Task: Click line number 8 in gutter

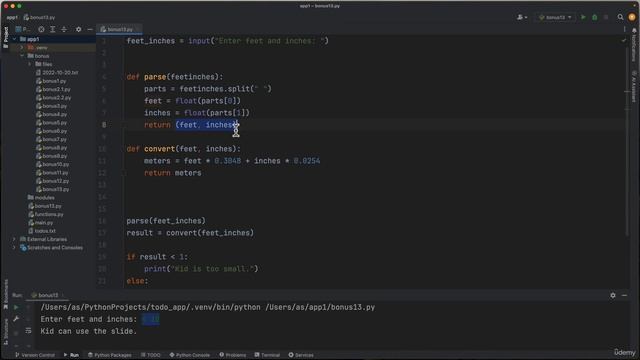Action: pyautogui.click(x=104, y=125)
